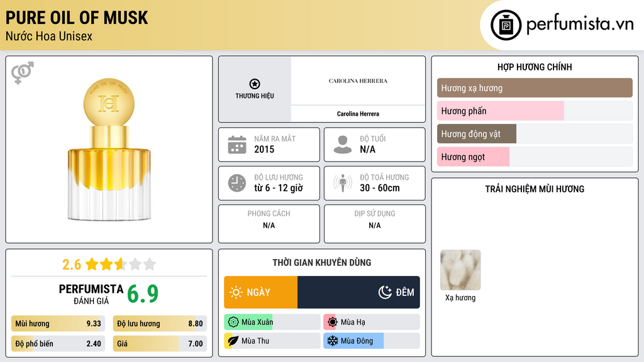Select the Mùa Hạ season bar

pos(371,322)
